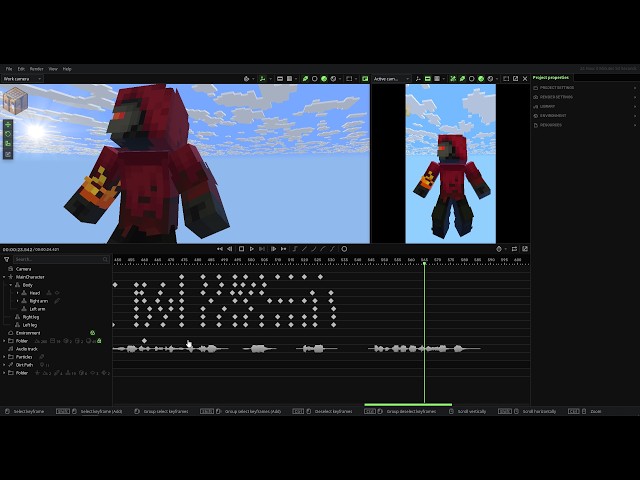Choose the ease in-out transition icon

pos(332,249)
